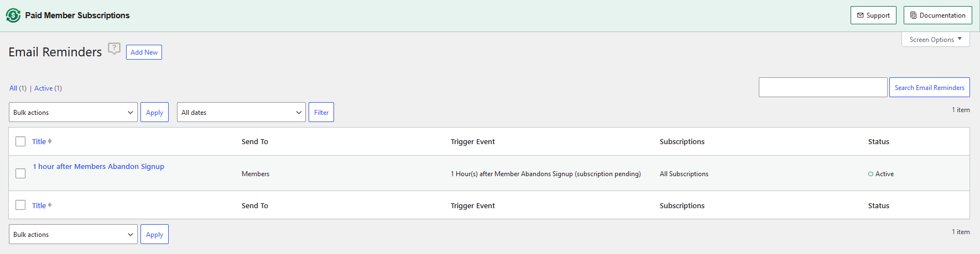This screenshot has width=980, height=254.
Task: Expand the Screen Options panel
Action: click(936, 40)
